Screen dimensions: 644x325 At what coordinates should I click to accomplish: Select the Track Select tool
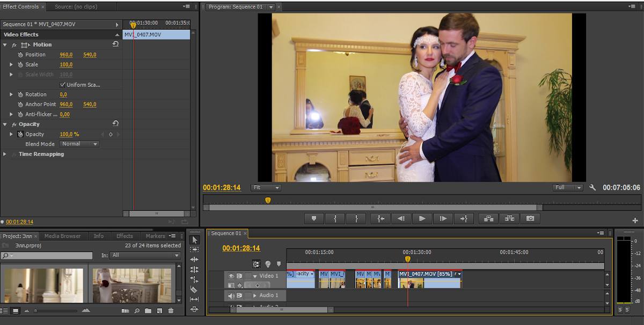(195, 249)
